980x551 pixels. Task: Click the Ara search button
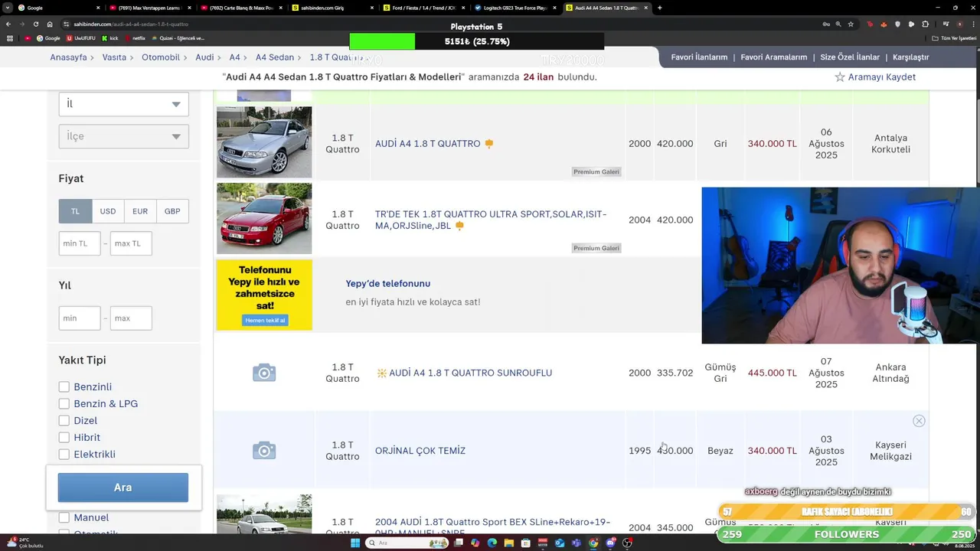pos(123,487)
